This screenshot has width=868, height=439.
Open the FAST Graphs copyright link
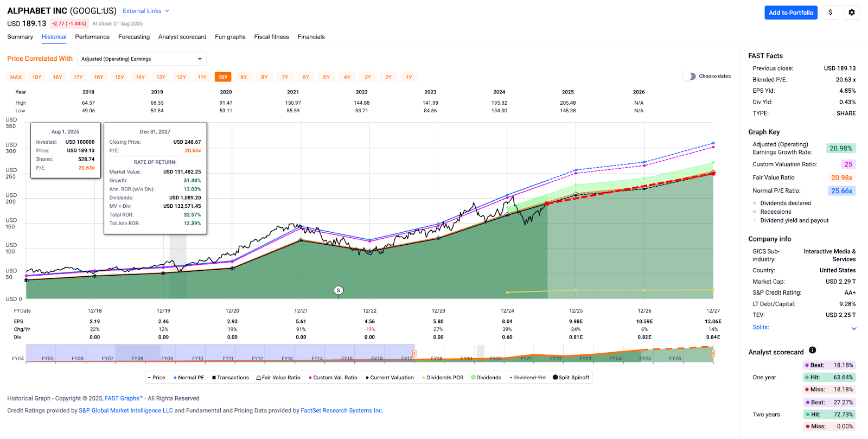point(124,398)
